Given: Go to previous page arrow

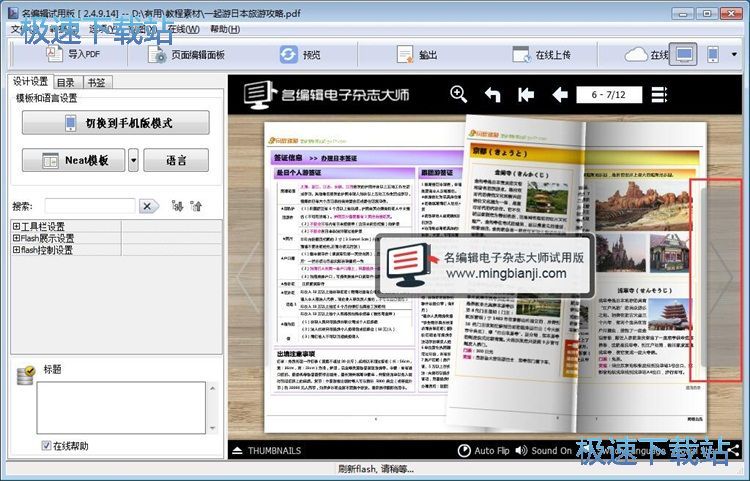Looking at the screenshot, I should [x=560, y=95].
